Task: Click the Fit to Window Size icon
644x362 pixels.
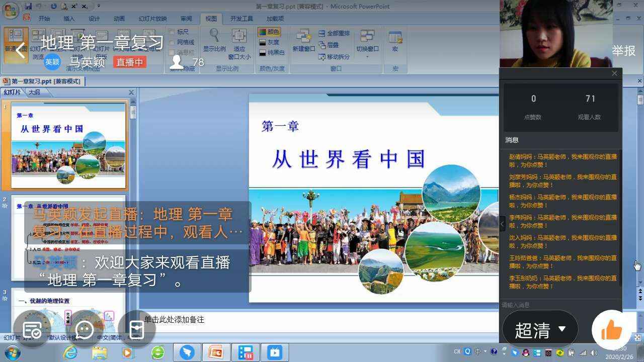Action: [x=239, y=44]
